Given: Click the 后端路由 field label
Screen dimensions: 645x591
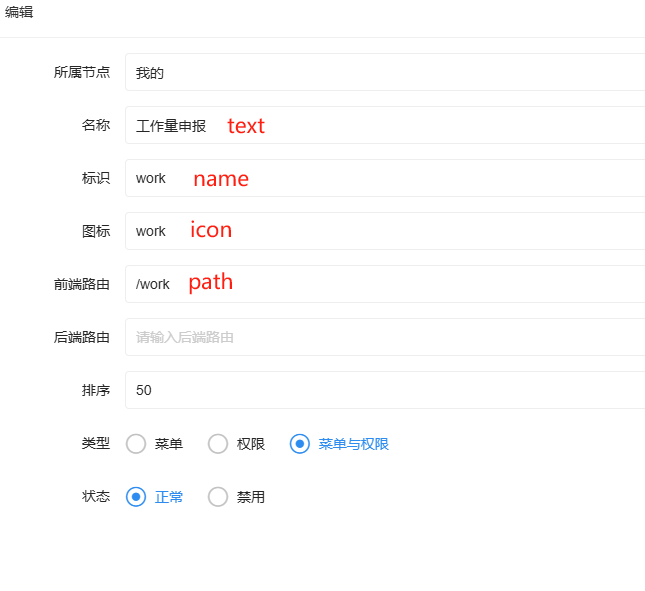Looking at the screenshot, I should click(82, 337).
